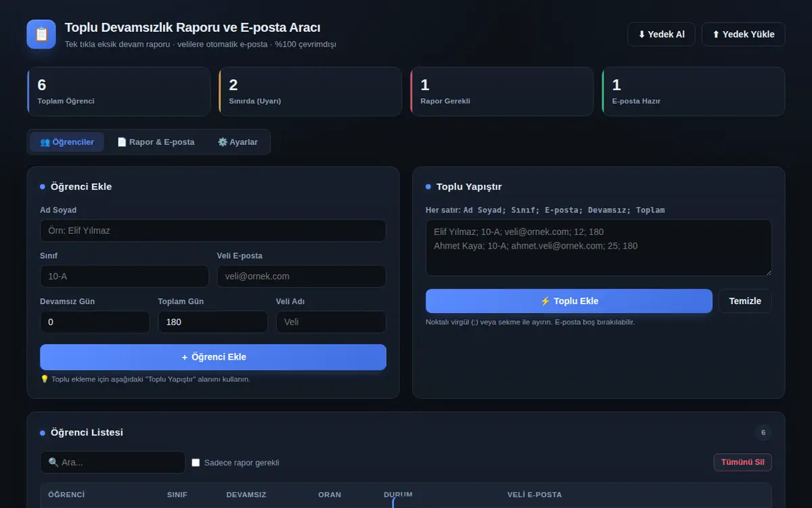Select the E-posta Hazır stat card
The height and width of the screenshot is (508, 812).
pyautogui.click(x=693, y=91)
